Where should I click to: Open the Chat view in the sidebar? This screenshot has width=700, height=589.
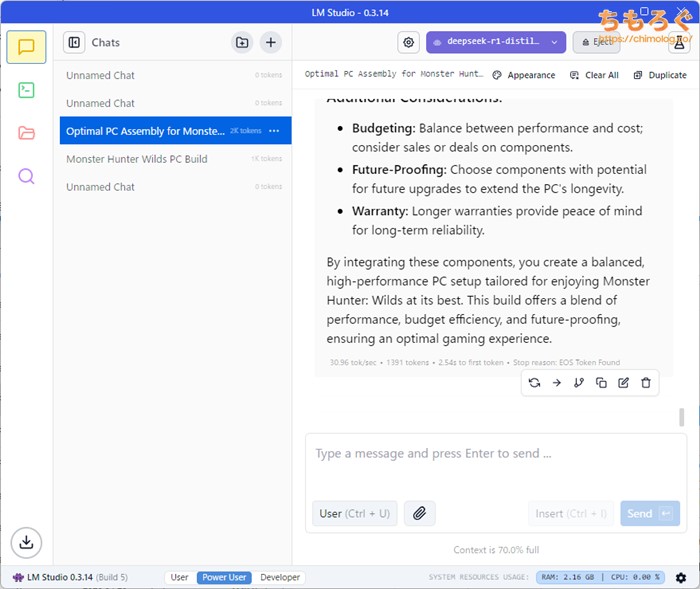point(26,47)
